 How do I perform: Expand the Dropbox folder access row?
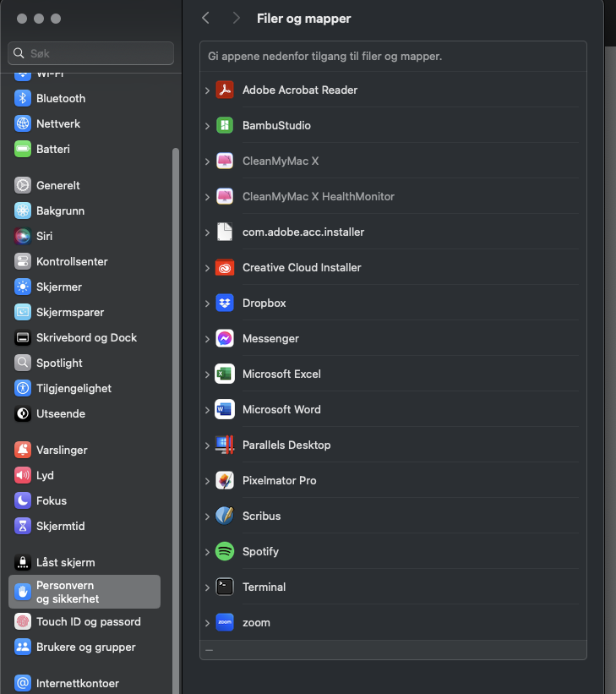207,303
